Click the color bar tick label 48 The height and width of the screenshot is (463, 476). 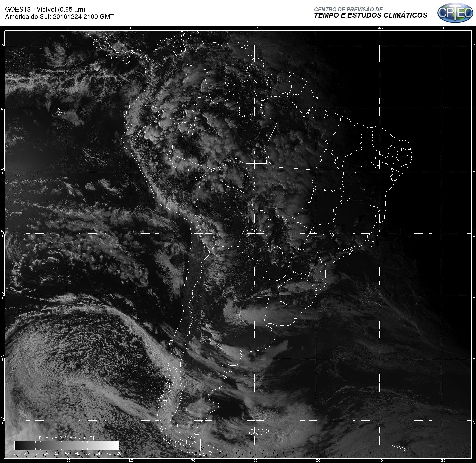tap(77, 453)
